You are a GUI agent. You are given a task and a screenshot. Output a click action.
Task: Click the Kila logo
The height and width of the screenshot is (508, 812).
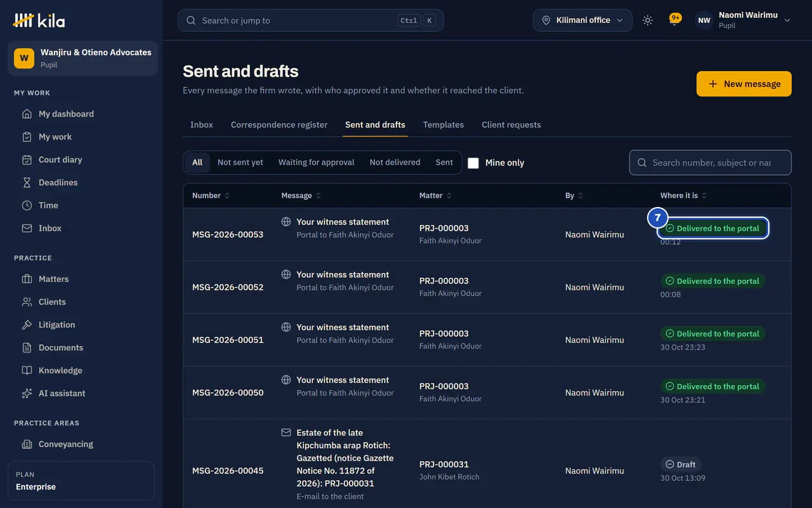coord(39,20)
